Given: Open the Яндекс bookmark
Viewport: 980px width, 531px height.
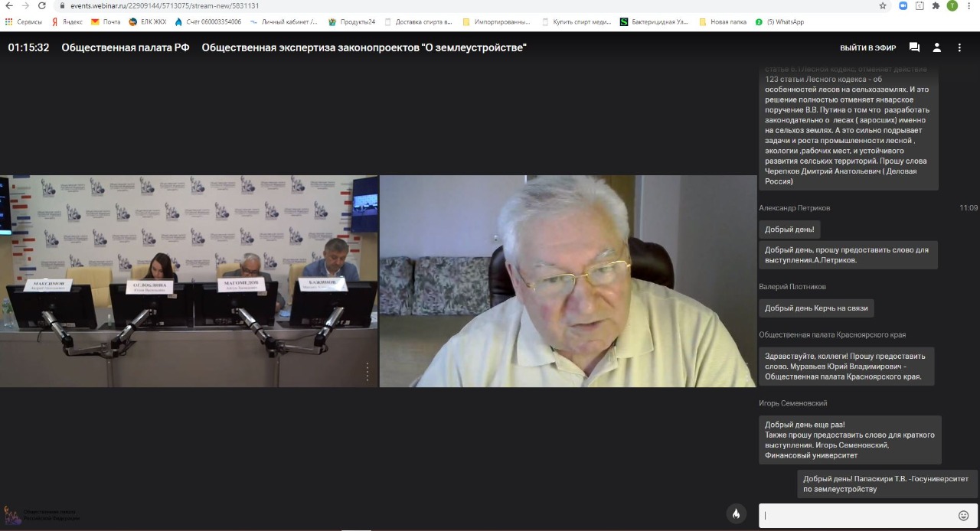Looking at the screenshot, I should coord(67,22).
